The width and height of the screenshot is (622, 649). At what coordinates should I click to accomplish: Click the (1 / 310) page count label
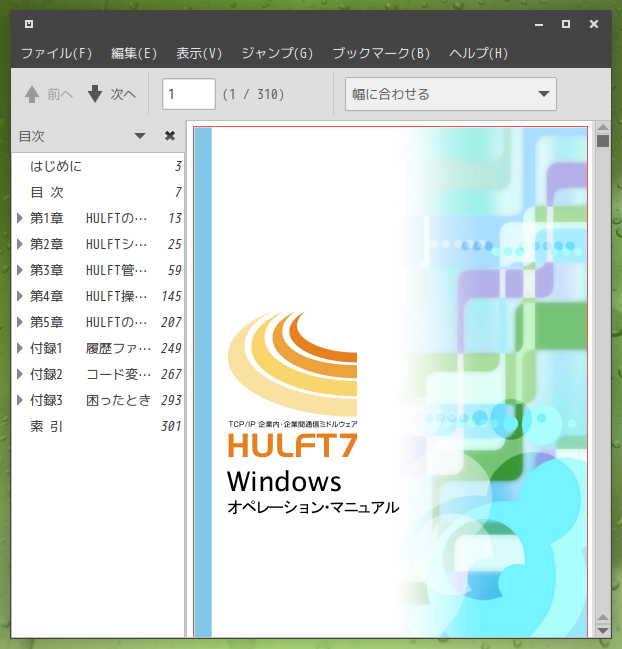click(x=253, y=94)
